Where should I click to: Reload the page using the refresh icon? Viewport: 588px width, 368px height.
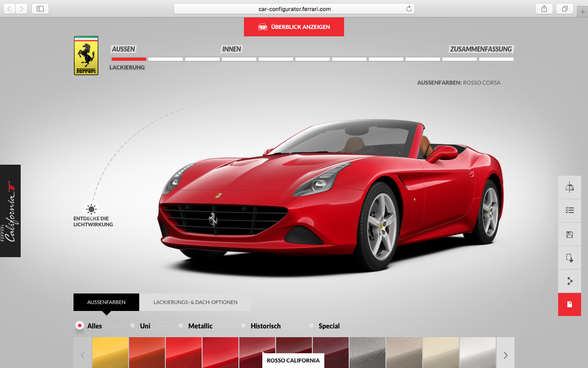(409, 9)
